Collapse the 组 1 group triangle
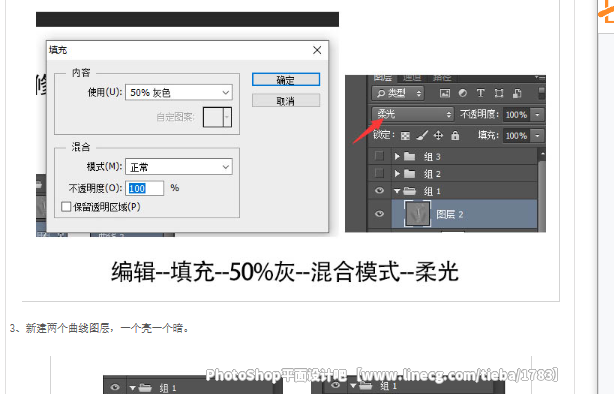This screenshot has width=614, height=394. [397, 191]
